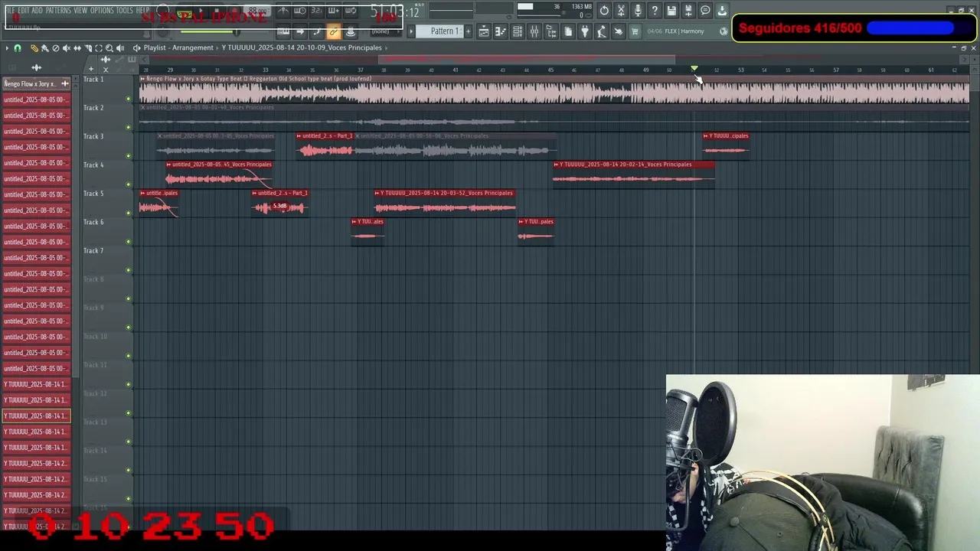Open the help question mark icon

click(655, 11)
